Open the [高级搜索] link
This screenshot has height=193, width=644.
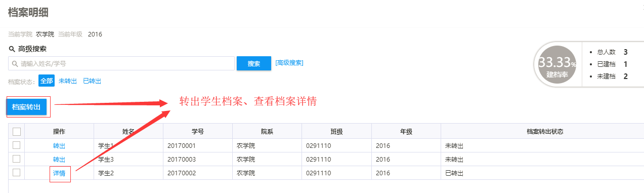(x=289, y=63)
